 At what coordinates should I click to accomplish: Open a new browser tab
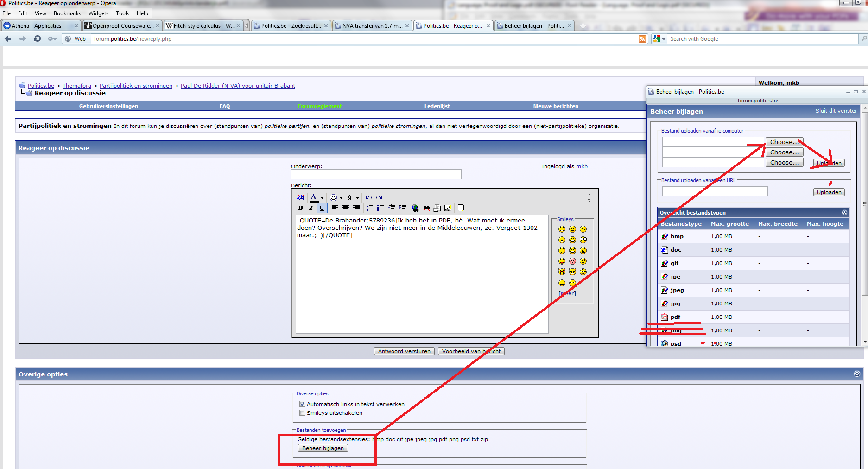point(583,26)
